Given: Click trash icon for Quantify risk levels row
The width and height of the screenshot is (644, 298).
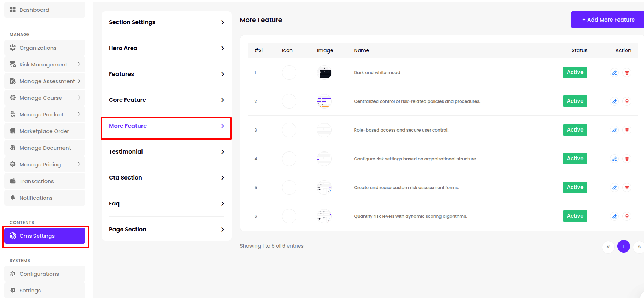Looking at the screenshot, I should click(x=627, y=216).
